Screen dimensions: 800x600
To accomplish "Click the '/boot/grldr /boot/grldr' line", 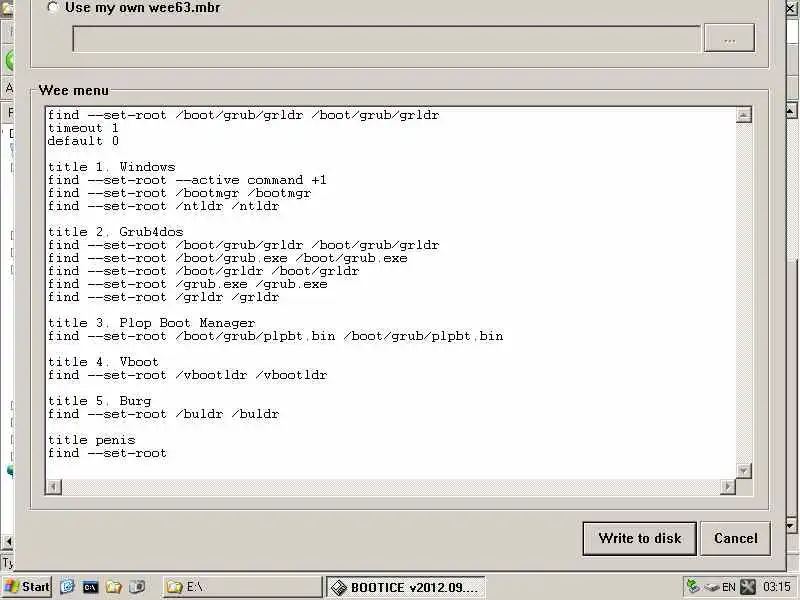I will tap(203, 271).
